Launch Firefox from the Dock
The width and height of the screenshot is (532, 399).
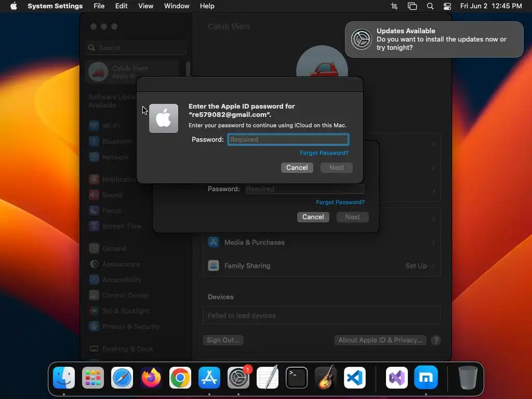pos(151,378)
